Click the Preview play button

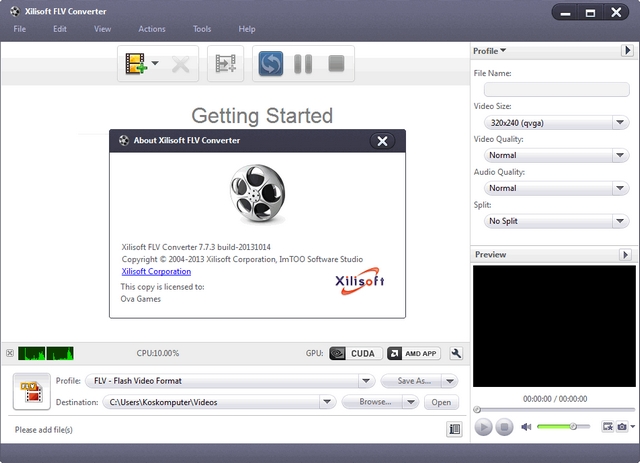click(x=483, y=427)
